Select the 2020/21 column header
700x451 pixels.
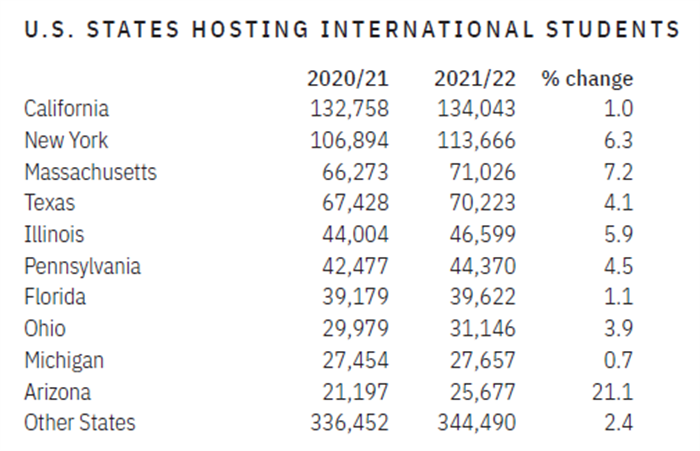pyautogui.click(x=348, y=79)
